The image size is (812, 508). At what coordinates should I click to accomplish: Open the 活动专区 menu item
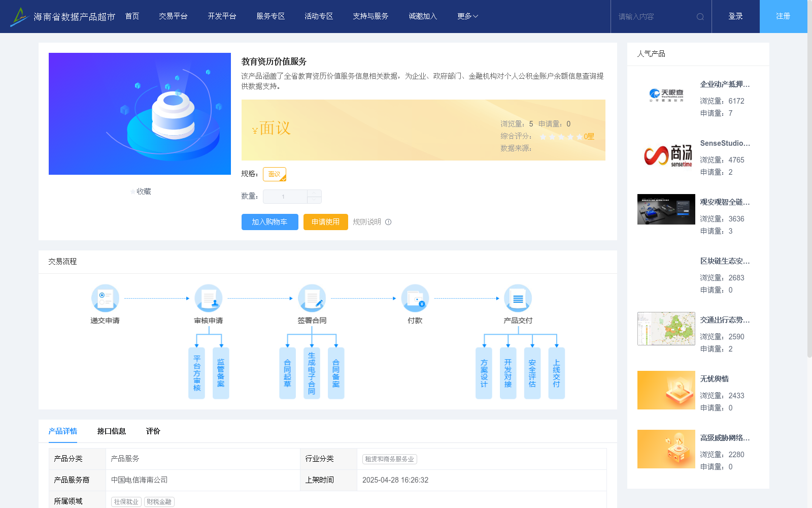(319, 16)
